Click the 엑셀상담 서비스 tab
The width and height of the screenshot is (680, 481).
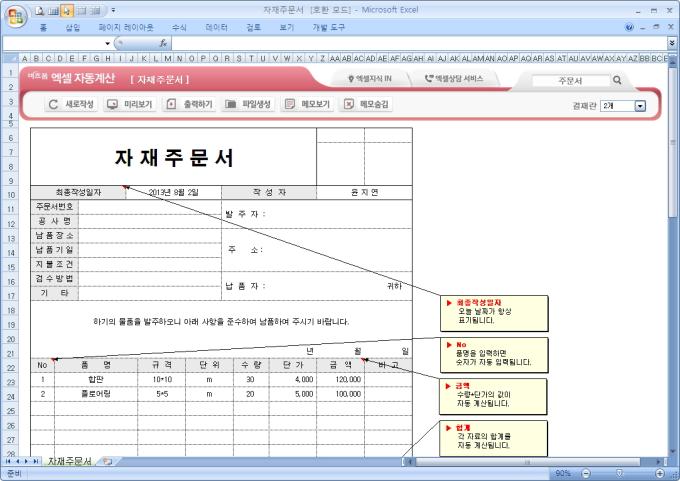pos(454,79)
